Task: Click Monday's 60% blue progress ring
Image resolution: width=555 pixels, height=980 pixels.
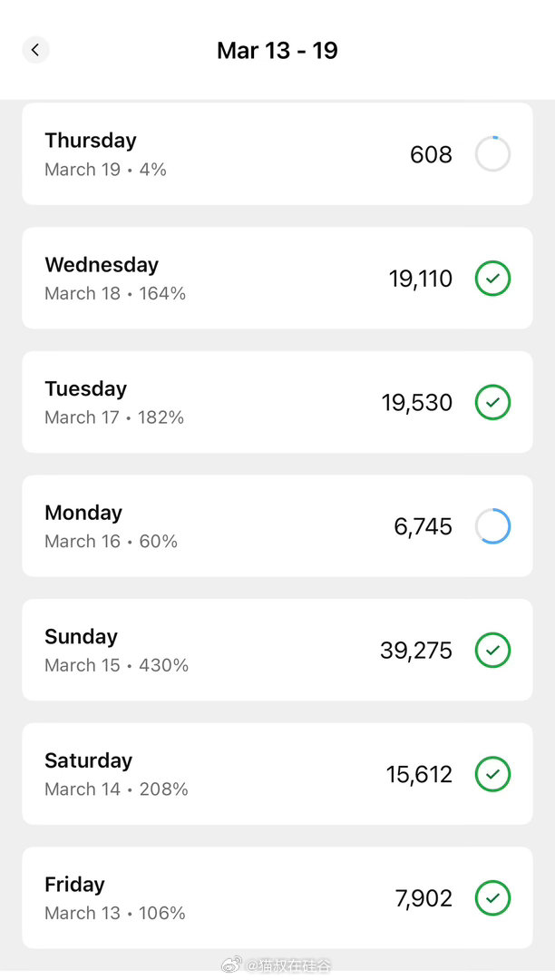Action: 492,526
